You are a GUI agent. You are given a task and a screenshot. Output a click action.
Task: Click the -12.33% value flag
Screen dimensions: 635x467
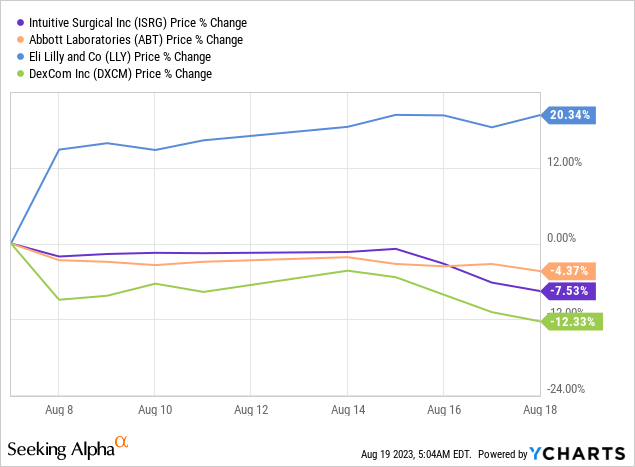tap(571, 321)
